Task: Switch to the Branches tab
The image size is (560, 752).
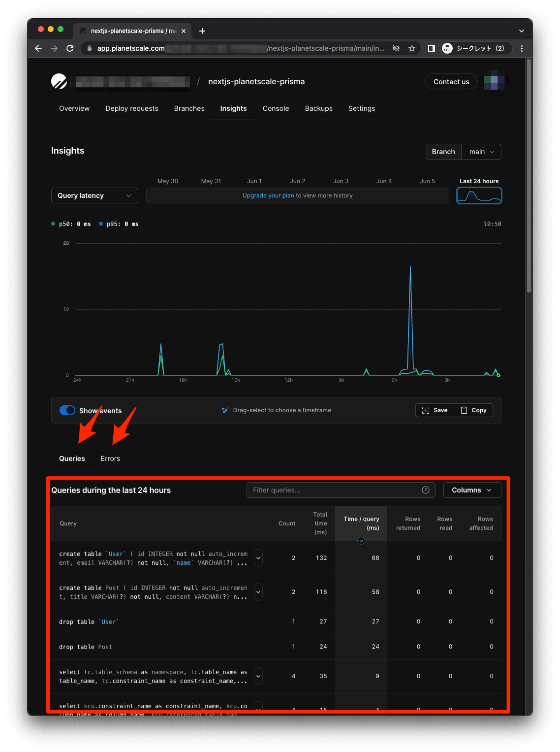Action: tap(189, 108)
